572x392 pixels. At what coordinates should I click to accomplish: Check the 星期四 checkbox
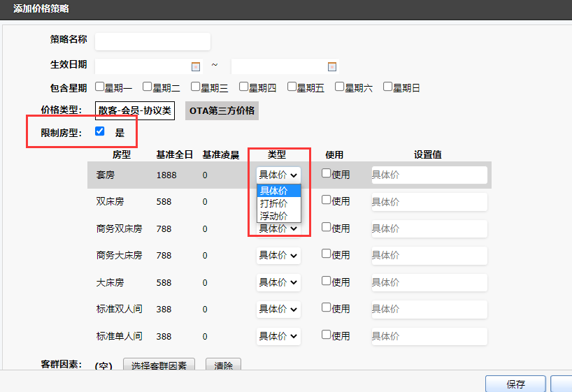pyautogui.click(x=243, y=87)
